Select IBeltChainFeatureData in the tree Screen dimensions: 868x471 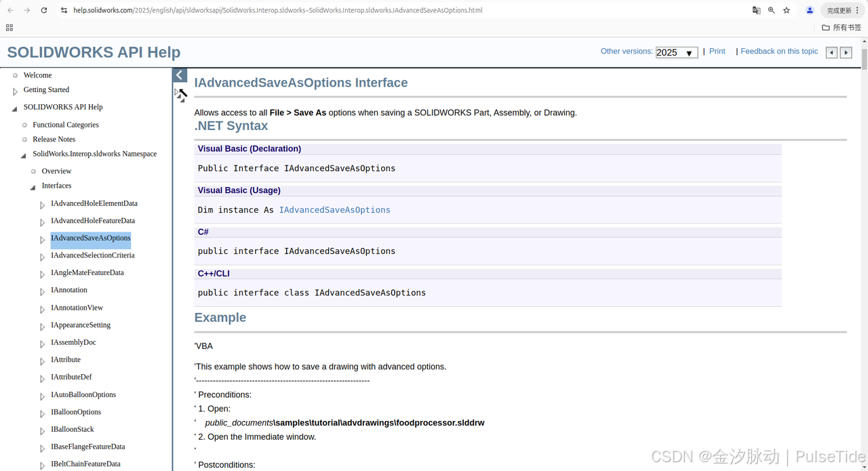[85, 464]
